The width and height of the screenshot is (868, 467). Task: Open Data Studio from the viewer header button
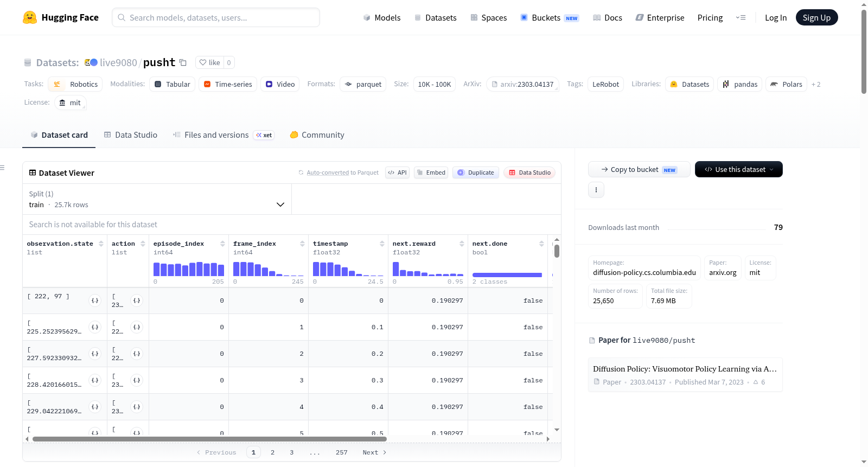pyautogui.click(x=529, y=172)
